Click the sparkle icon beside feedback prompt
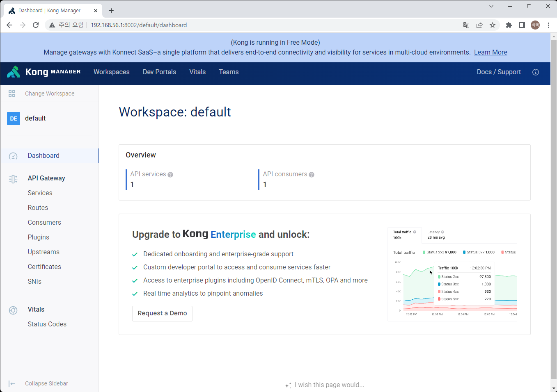This screenshot has height=392, width=557. coord(288,385)
